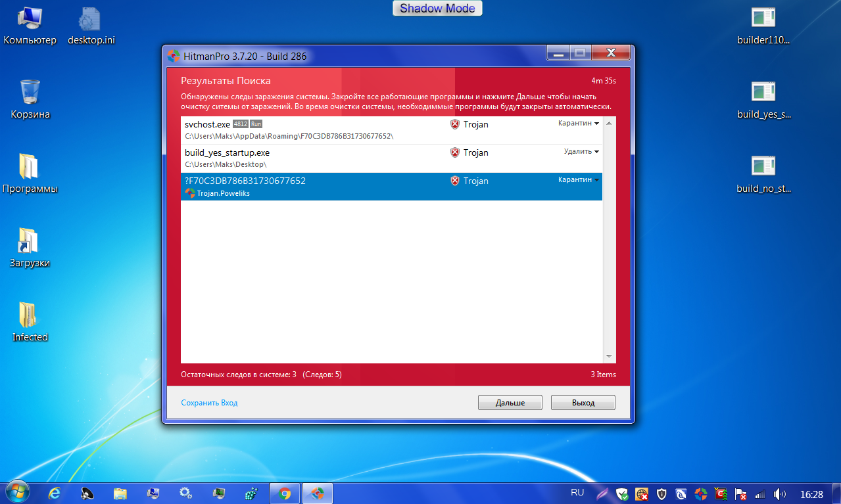Click Trojan shield icon in ?F70C3DB786B31730677652 row
Screen dimensions: 841x504
(454, 181)
